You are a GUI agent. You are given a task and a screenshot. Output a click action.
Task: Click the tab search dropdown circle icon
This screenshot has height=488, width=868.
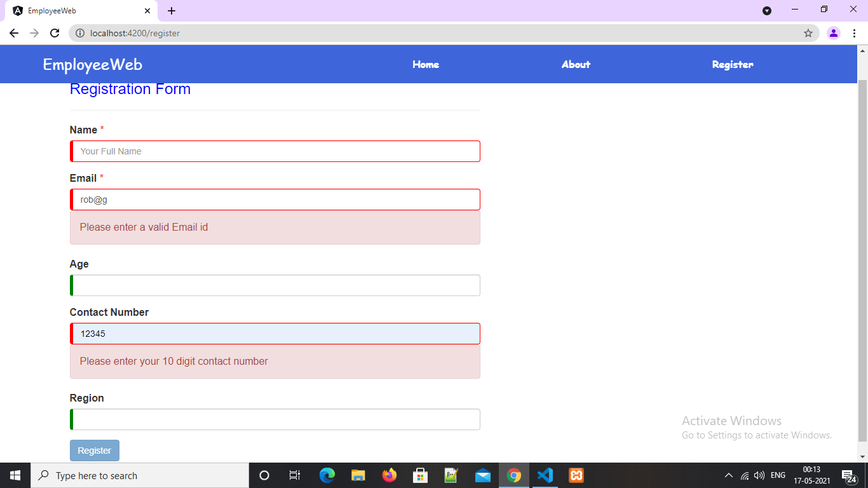click(767, 11)
